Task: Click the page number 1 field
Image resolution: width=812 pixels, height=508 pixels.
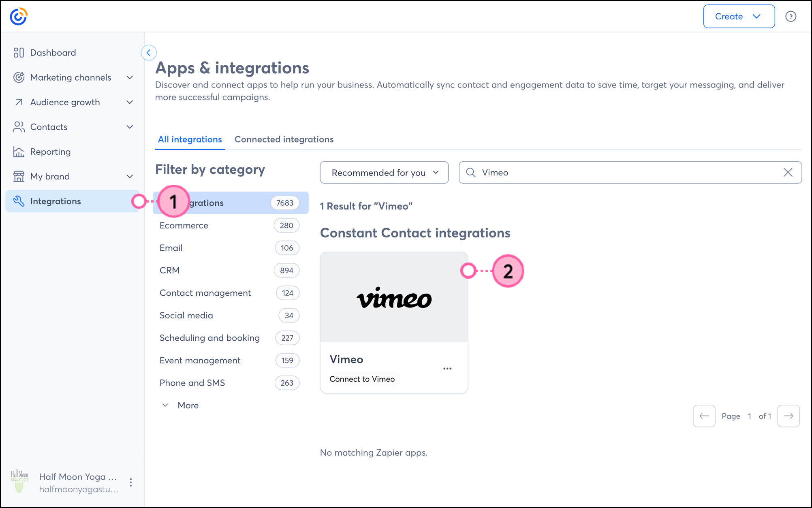Action: coord(750,416)
